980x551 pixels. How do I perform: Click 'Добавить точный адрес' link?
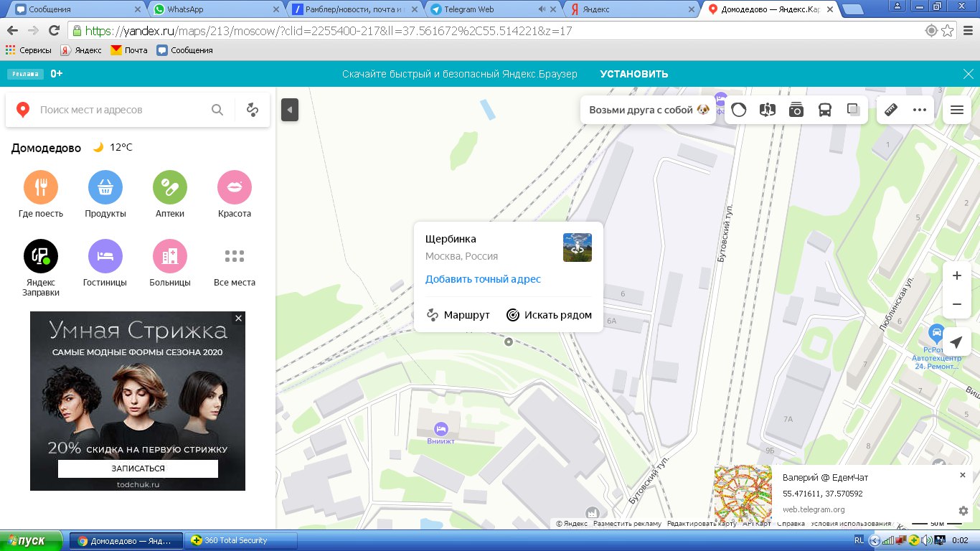coord(483,279)
